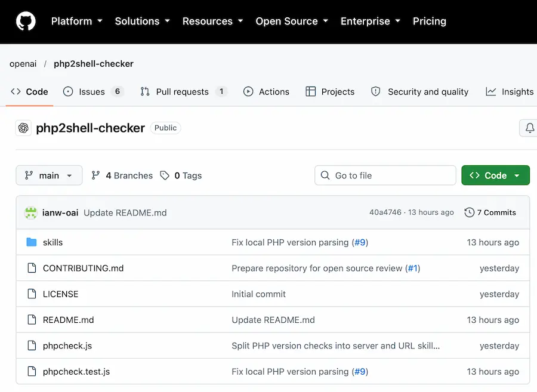Open the skills folder
The image size is (537, 392).
coord(53,242)
